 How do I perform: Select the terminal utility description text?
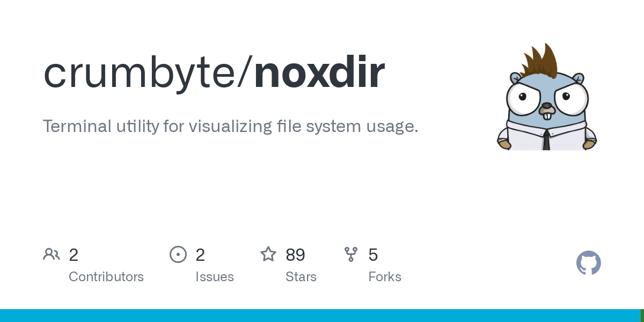[x=230, y=127]
